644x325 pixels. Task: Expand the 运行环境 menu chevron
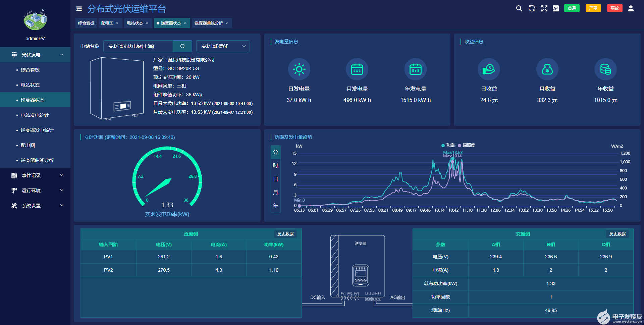click(x=62, y=190)
